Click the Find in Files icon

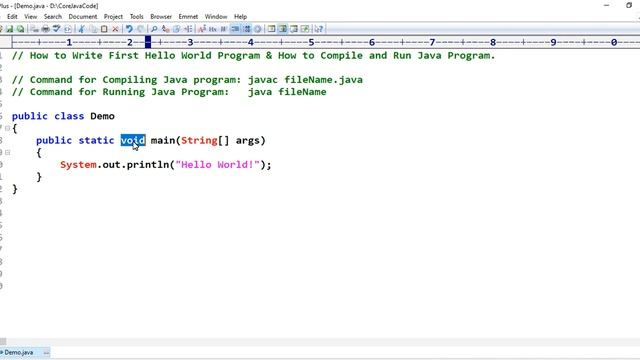[176, 29]
